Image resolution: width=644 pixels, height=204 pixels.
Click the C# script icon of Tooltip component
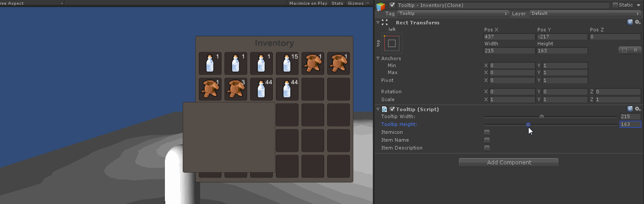(385, 109)
